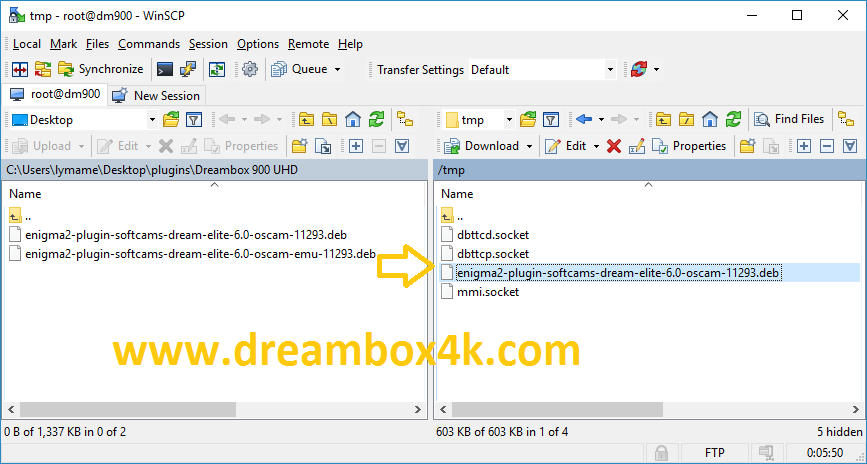The height and width of the screenshot is (464, 867).
Task: Click the remote panel directory tree icon
Action: [846, 119]
